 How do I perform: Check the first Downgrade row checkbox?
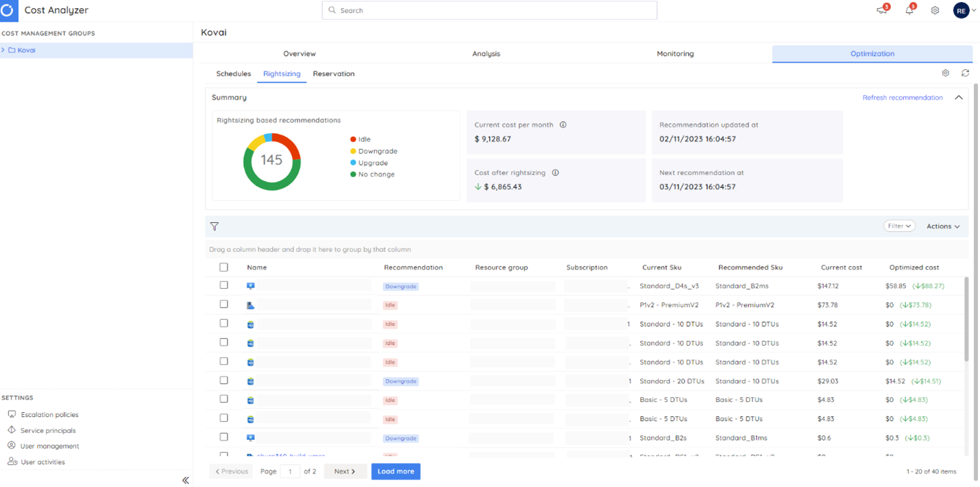click(x=223, y=285)
